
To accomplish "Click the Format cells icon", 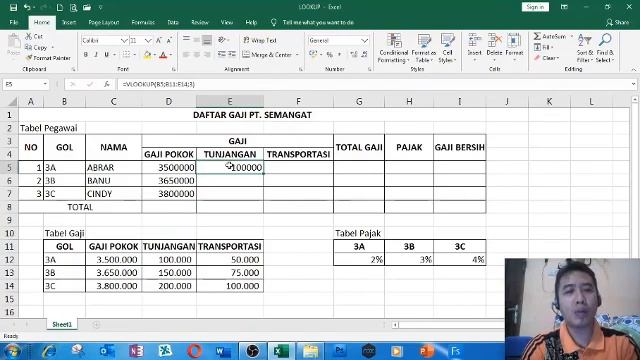I will tap(514, 40).
